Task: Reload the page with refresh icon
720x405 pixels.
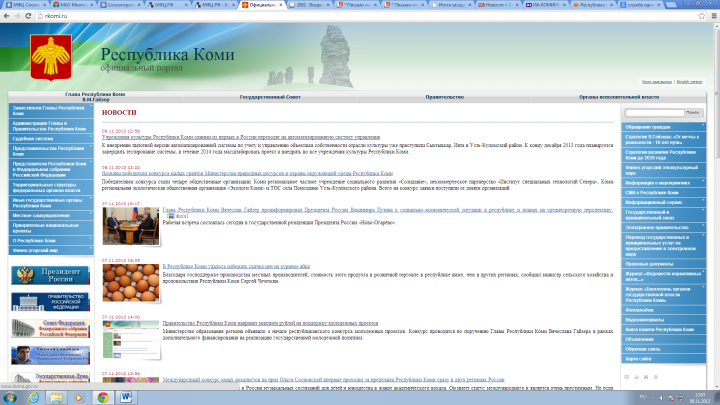Action: 28,16
